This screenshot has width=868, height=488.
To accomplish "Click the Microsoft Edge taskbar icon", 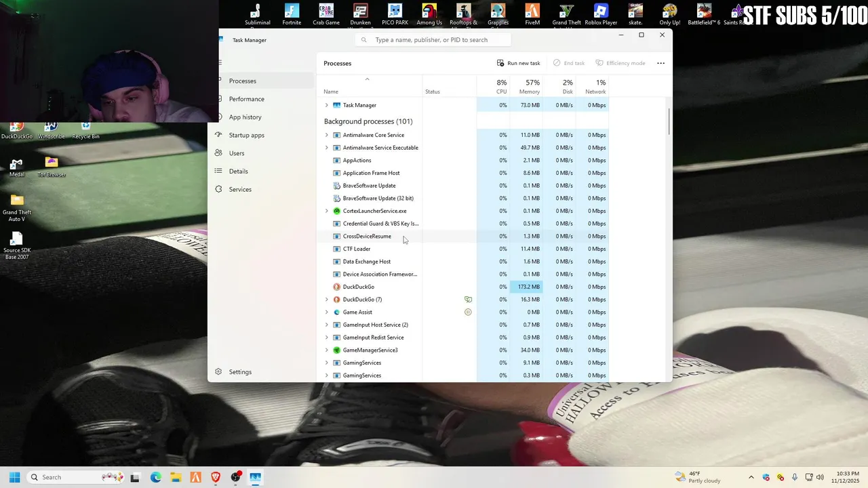I will pyautogui.click(x=156, y=477).
